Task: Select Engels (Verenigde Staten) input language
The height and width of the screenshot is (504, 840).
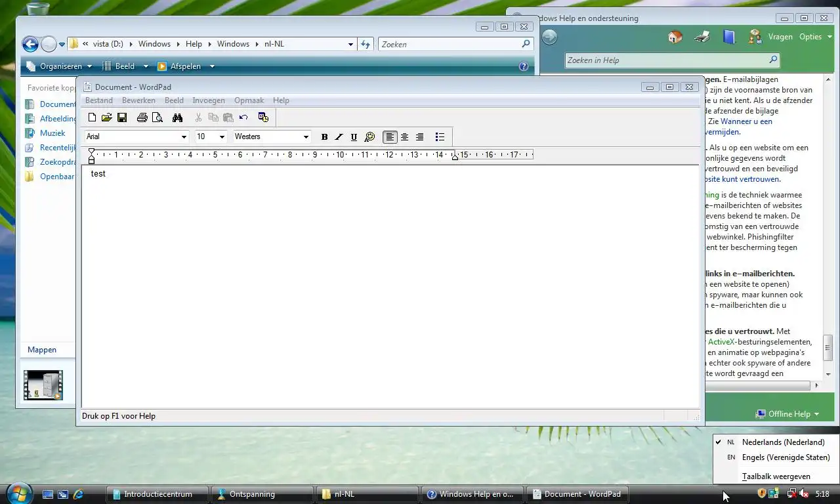Action: point(776,457)
